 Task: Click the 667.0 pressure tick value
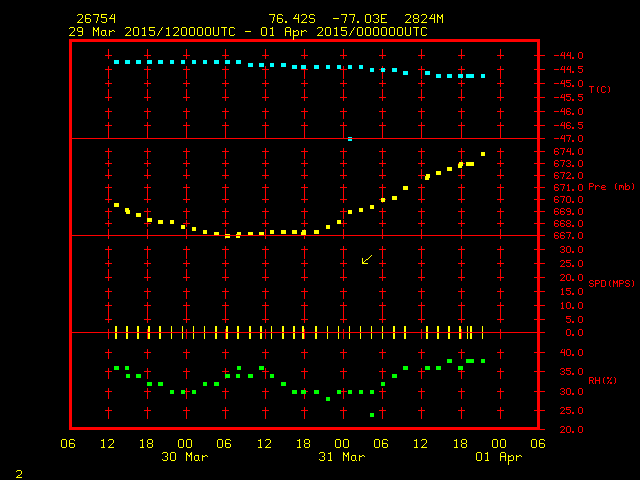pos(568,236)
